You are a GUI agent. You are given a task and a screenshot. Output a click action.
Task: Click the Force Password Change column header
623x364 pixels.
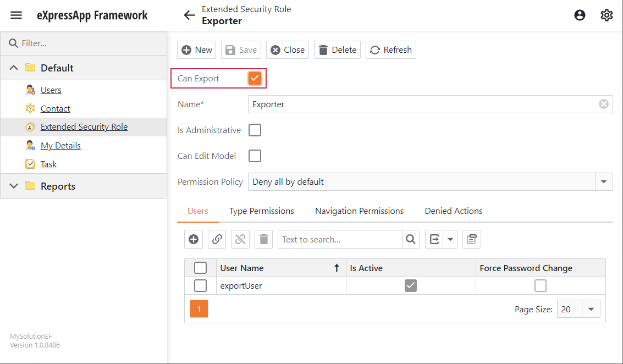[x=541, y=268]
